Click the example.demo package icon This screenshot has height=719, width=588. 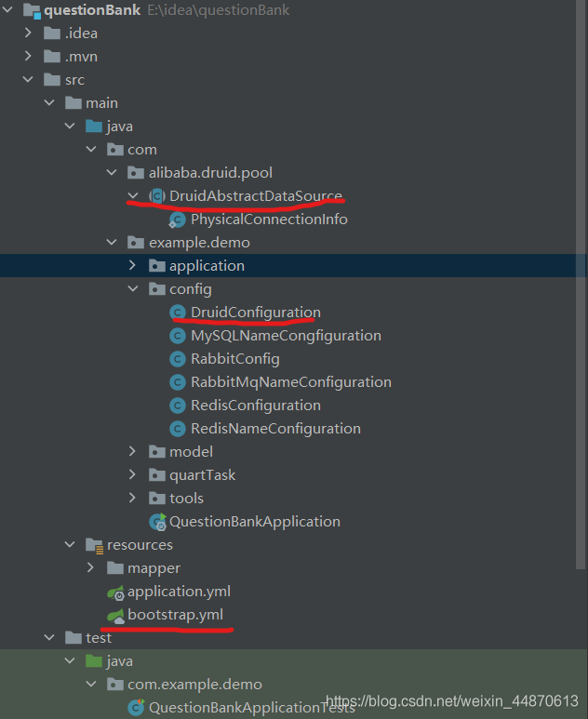pyautogui.click(x=136, y=242)
